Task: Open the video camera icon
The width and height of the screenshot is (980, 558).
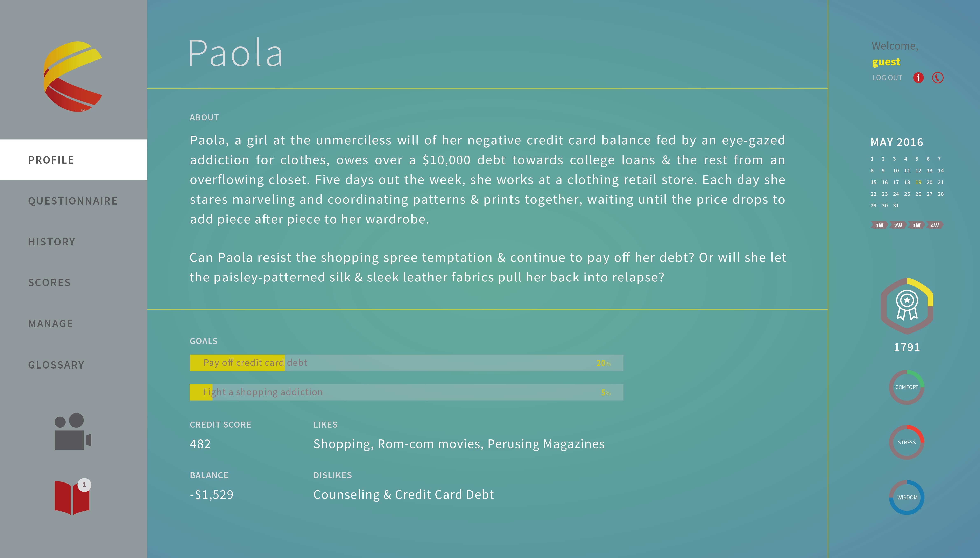Action: pos(73,431)
